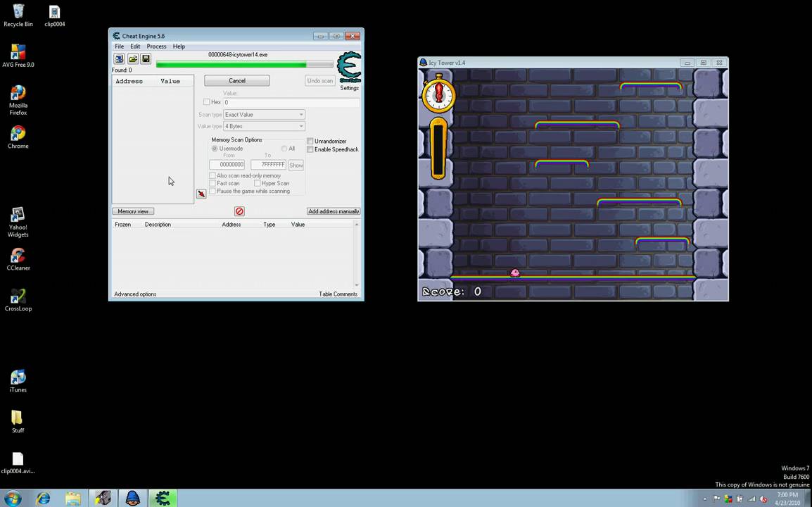The height and width of the screenshot is (507, 812).
Task: Select the All memory scan radio button
Action: [x=284, y=149]
